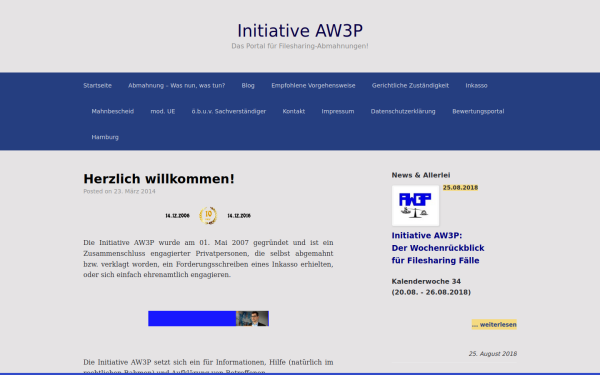The image size is (600, 375).
Task: Open Empfohlene Vorgehensweise in the navigation
Action: (x=313, y=86)
